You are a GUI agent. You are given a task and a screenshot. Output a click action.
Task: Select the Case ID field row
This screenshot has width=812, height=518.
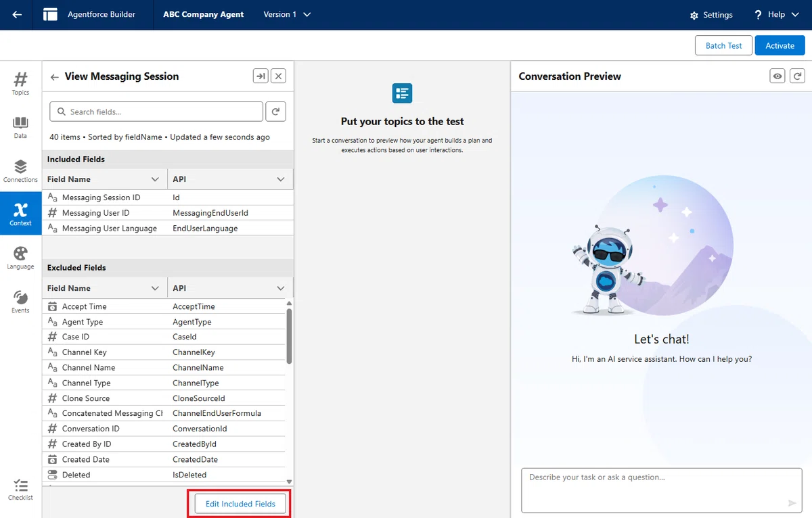(164, 337)
